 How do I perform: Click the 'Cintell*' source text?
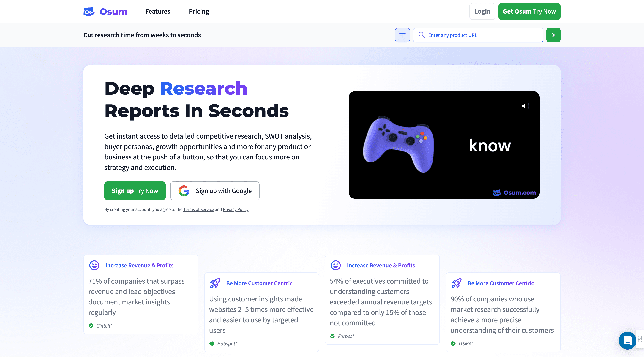(105, 326)
